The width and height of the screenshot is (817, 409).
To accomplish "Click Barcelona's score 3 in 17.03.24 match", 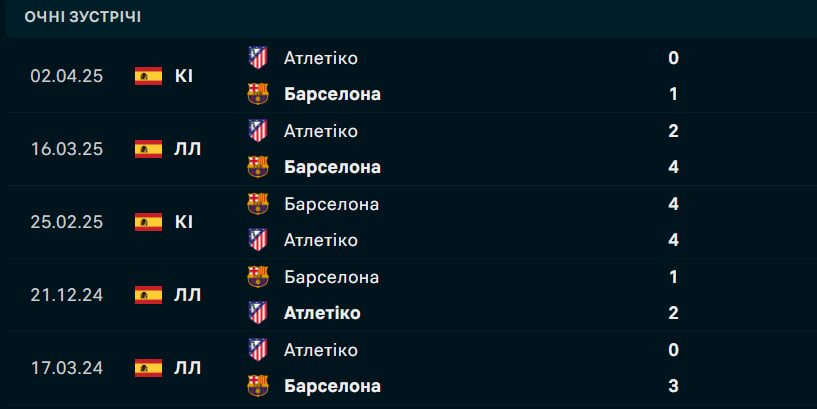I will point(674,386).
